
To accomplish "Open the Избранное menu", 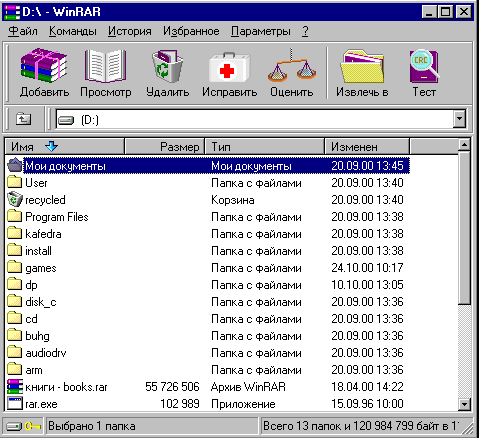I will (191, 31).
